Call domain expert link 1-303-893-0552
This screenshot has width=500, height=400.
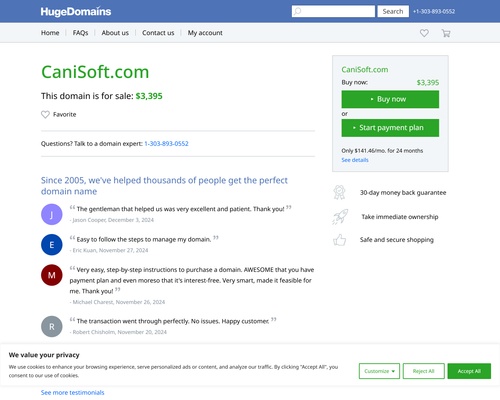pos(166,144)
